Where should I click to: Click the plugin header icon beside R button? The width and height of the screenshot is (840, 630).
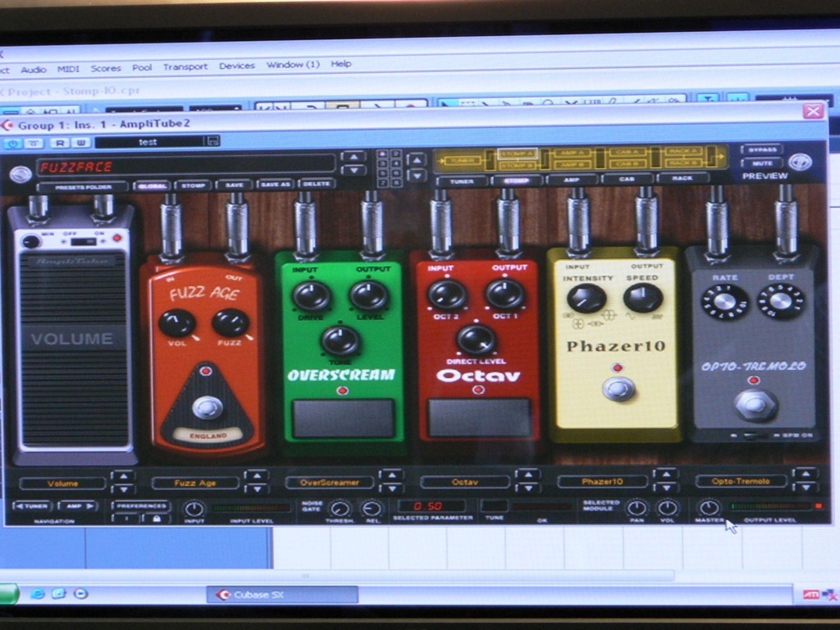coord(35,143)
